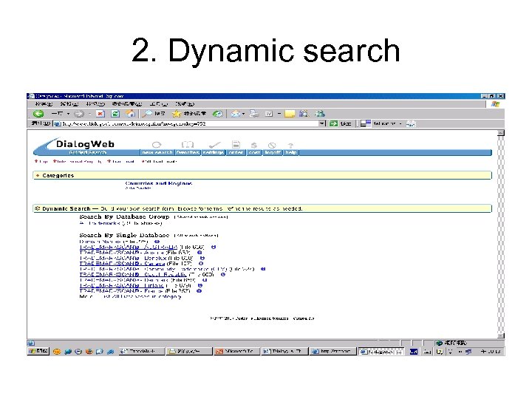
Task: Click the Edit document toolbar icon
Action: pos(269,114)
